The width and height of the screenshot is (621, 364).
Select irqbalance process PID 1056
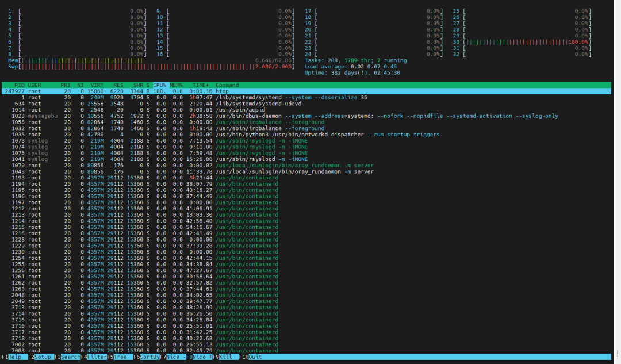(x=306, y=122)
